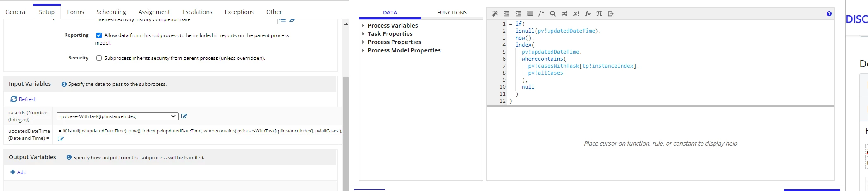Select the DATA tab in expression editor
The width and height of the screenshot is (868, 191).
(x=390, y=13)
